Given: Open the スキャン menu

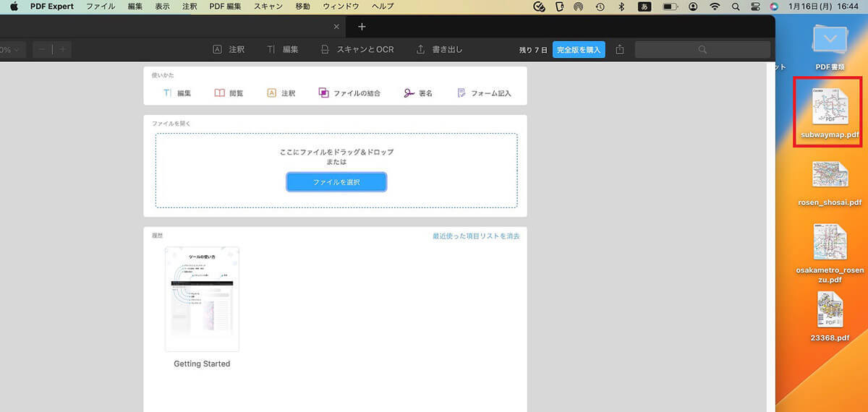Looking at the screenshot, I should pos(268,7).
